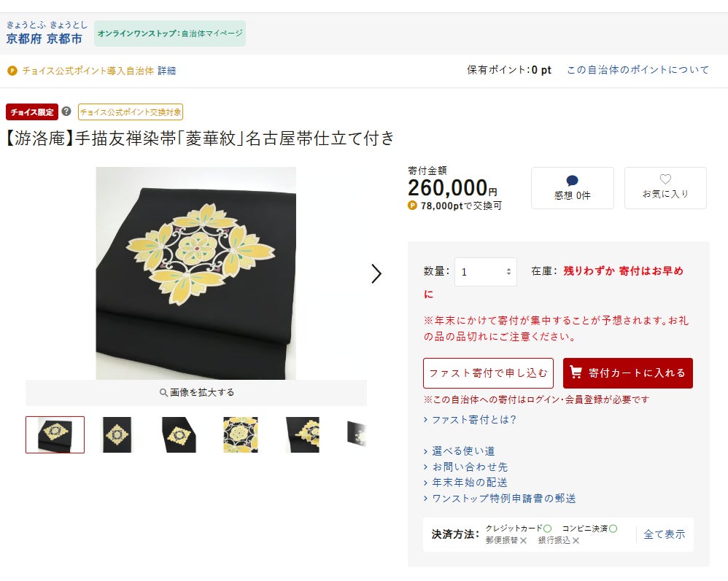The width and height of the screenshot is (728, 581).
Task: Open the 京都府 京都市 municipality link
Action: (44, 39)
